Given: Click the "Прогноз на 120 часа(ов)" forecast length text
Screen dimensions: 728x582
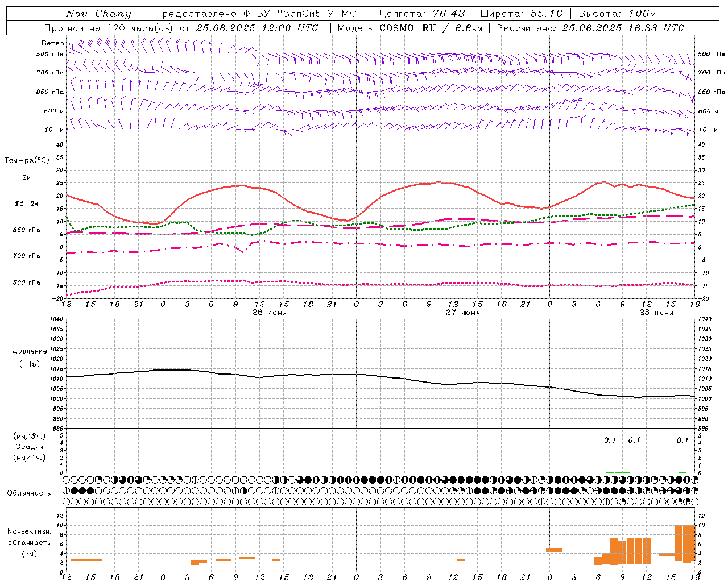Looking at the screenshot, I should coord(109,28).
